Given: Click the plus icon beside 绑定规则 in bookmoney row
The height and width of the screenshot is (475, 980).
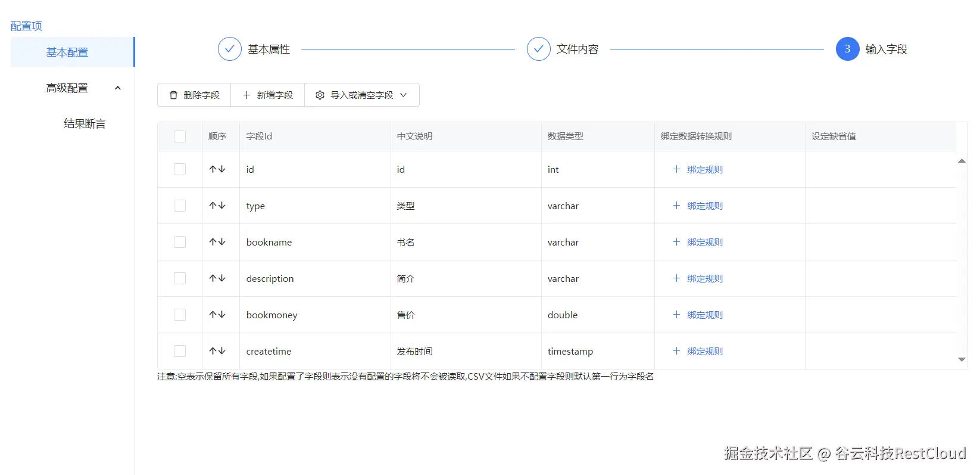Looking at the screenshot, I should tap(676, 315).
